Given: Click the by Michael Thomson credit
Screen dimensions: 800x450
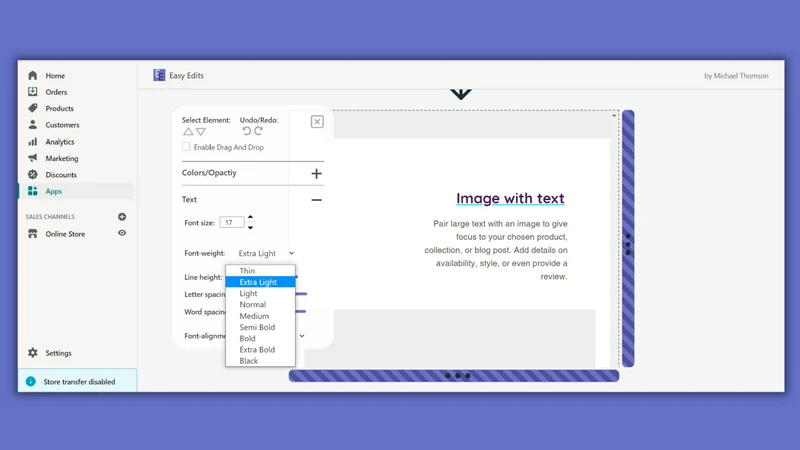Looking at the screenshot, I should tap(736, 76).
